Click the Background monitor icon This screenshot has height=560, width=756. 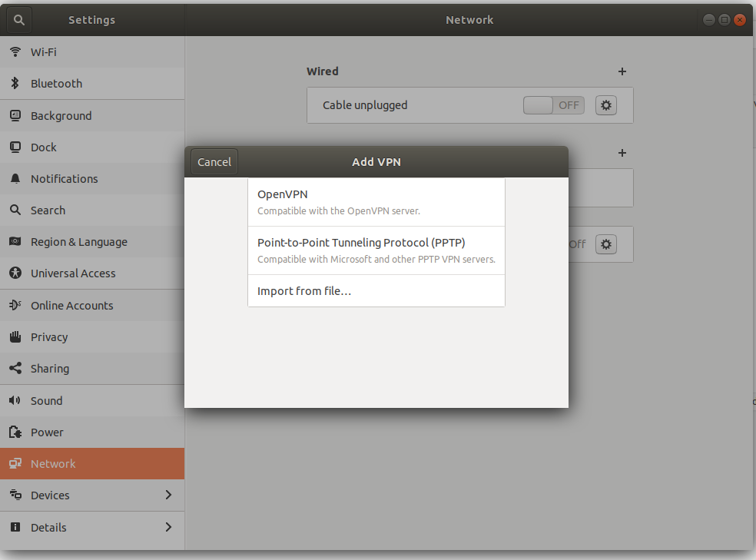[x=15, y=115]
